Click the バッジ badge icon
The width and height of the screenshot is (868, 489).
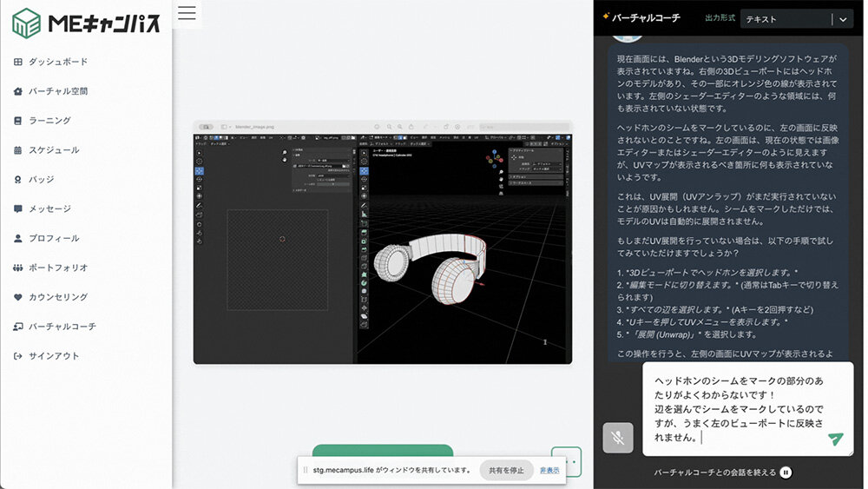[x=18, y=180]
